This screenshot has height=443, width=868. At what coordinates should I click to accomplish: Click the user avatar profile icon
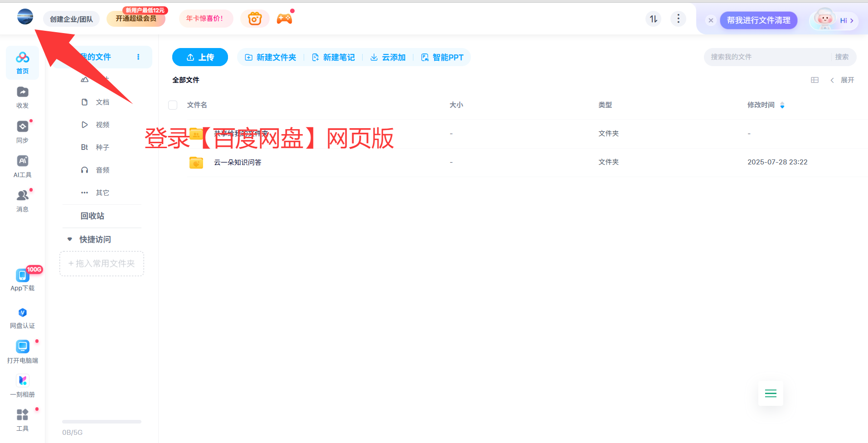(x=25, y=17)
